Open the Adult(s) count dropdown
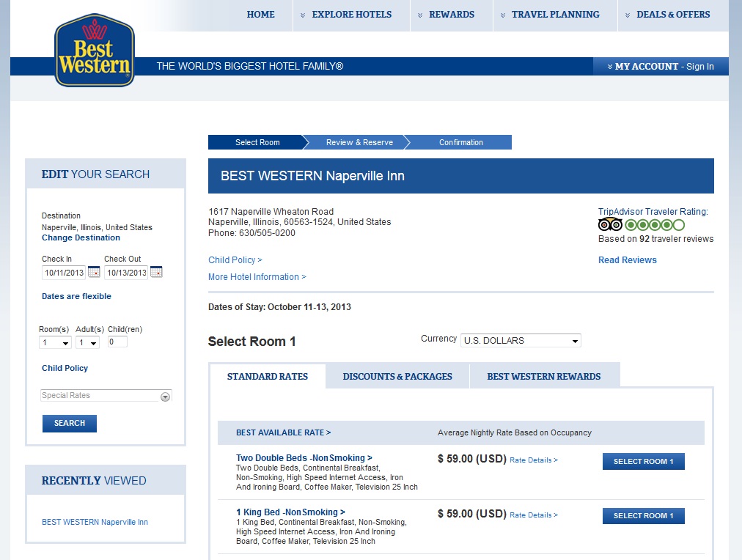Viewport: 742px width, 560px height. click(87, 343)
